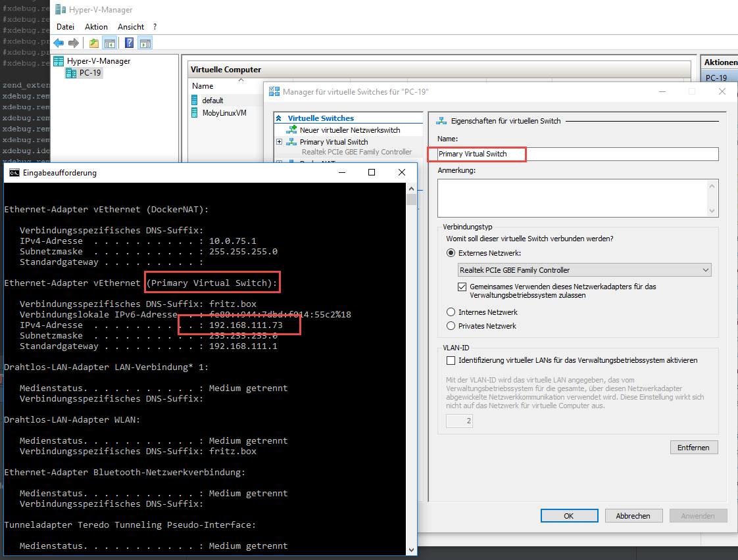Screen dimensions: 738x560
Task: Click the VLAN-ID number field
Action: point(459,421)
